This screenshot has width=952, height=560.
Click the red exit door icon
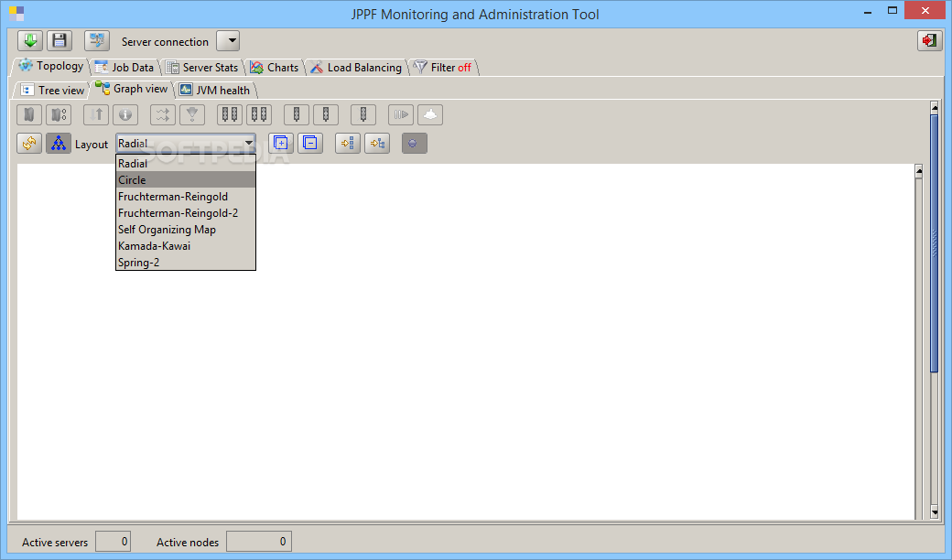[x=929, y=41]
